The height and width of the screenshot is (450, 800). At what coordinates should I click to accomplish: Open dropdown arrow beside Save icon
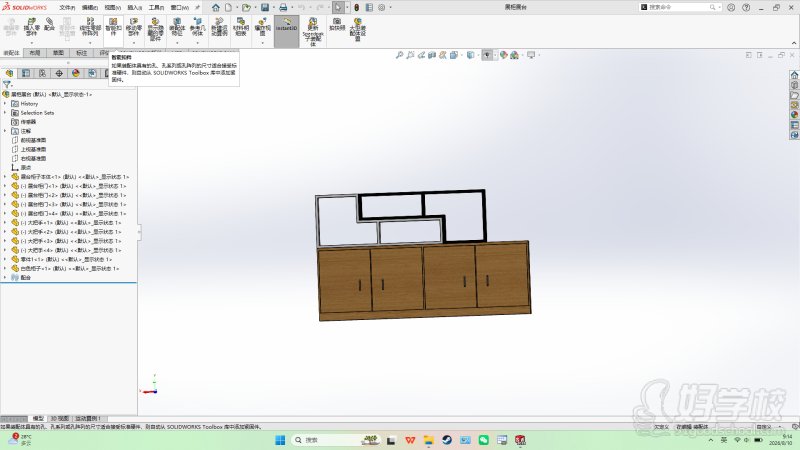[273, 7]
